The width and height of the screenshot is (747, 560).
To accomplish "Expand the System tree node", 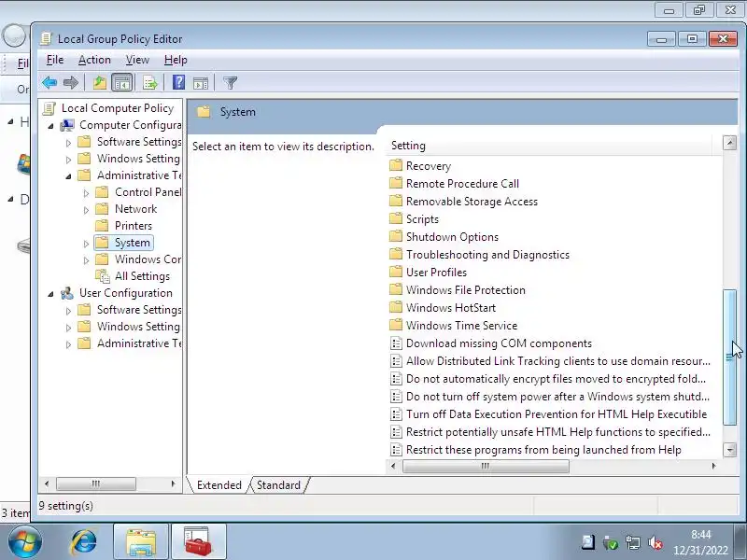I will coord(86,244).
